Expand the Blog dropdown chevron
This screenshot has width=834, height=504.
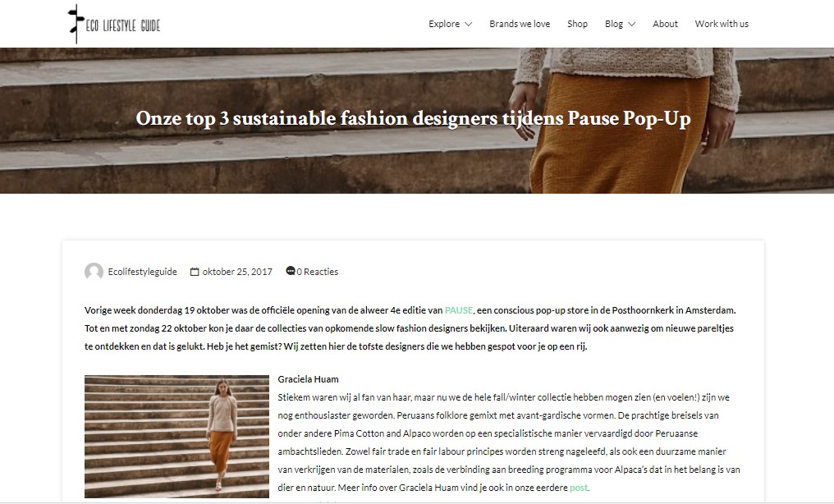(632, 25)
